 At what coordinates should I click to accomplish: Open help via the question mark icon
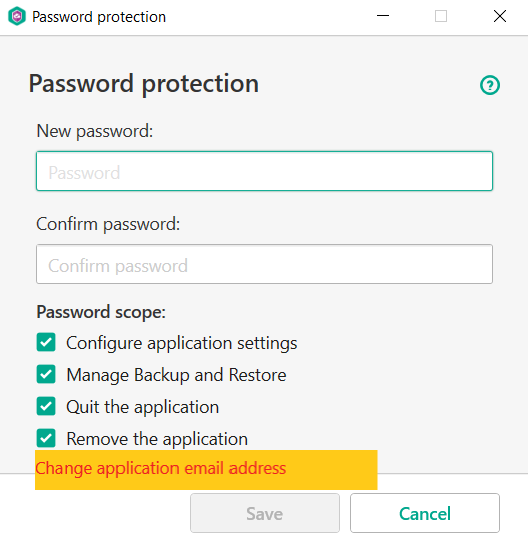coord(490,85)
